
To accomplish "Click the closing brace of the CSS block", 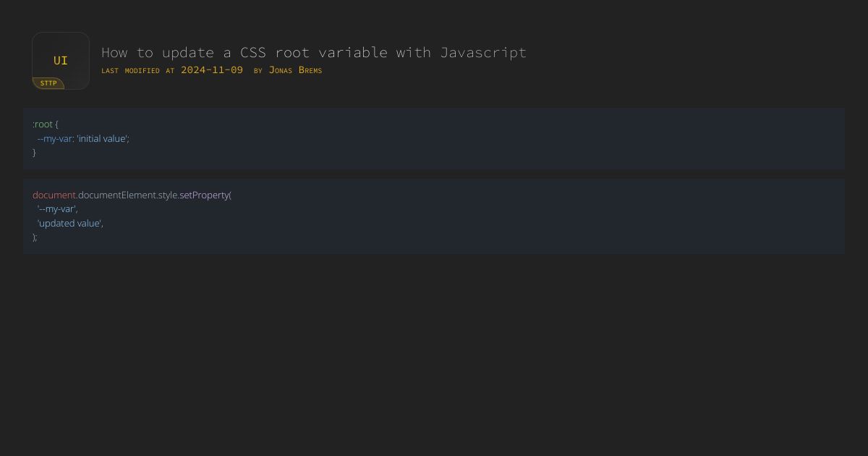I will (x=34, y=153).
